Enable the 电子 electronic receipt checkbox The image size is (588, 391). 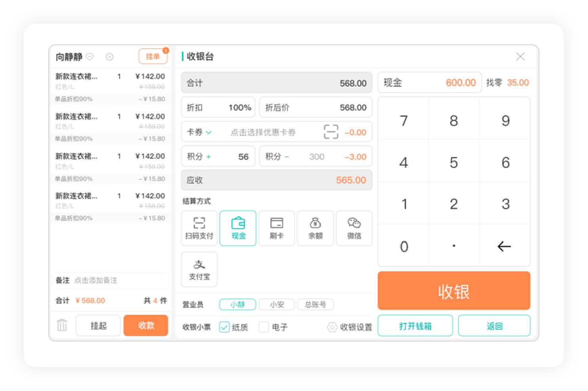tap(263, 327)
